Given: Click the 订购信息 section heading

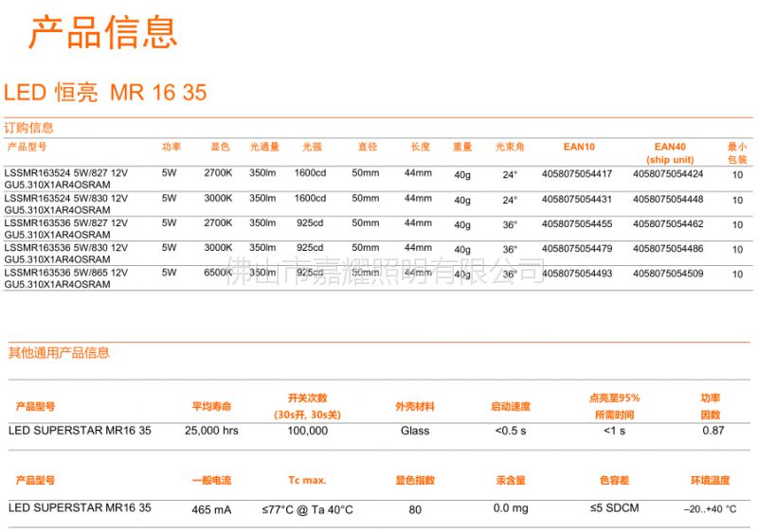Looking at the screenshot, I should [x=28, y=128].
